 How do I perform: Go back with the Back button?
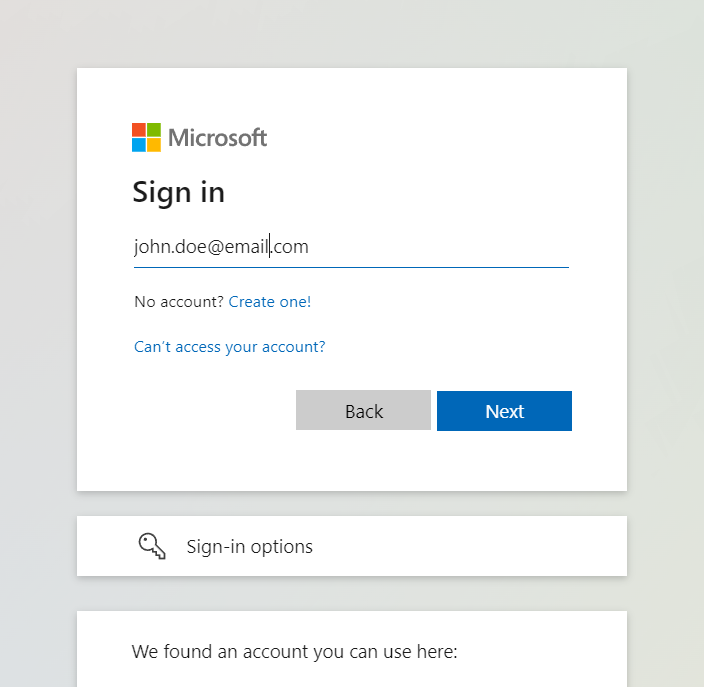point(363,410)
